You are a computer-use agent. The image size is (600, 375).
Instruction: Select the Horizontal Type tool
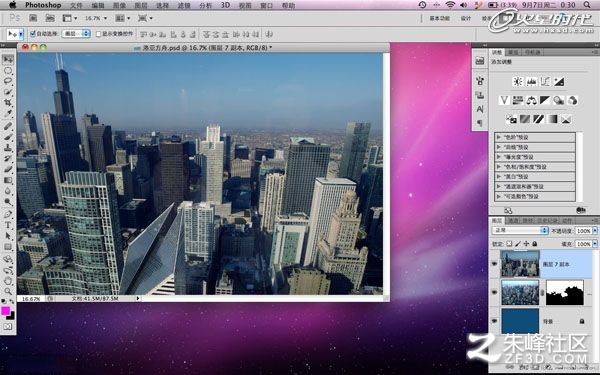[x=8, y=225]
